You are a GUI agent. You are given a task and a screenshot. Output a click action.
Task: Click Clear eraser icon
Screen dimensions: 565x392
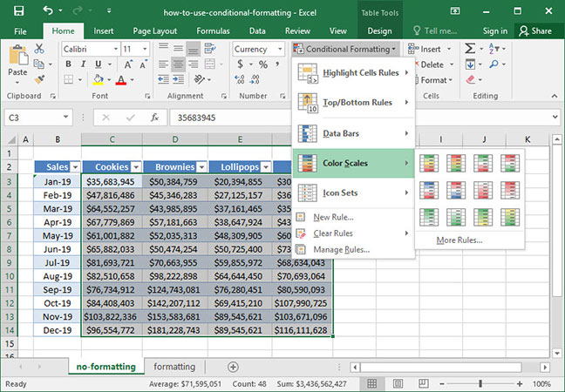point(471,79)
